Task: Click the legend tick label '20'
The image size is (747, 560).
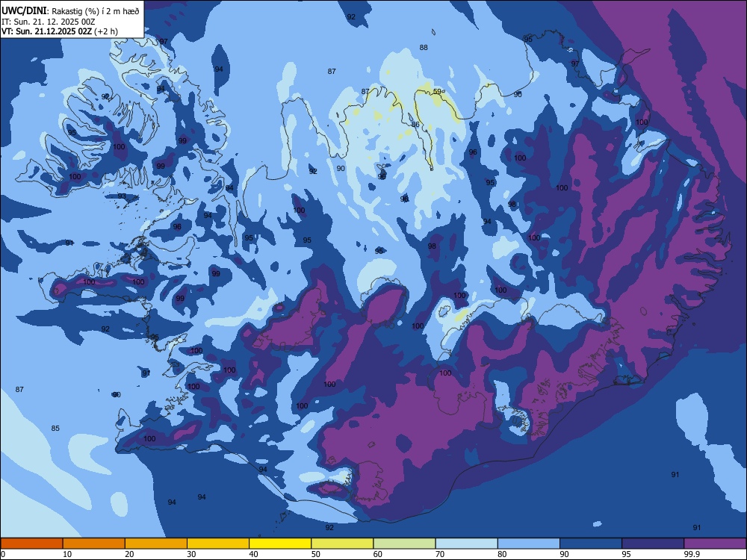Action: (x=129, y=554)
